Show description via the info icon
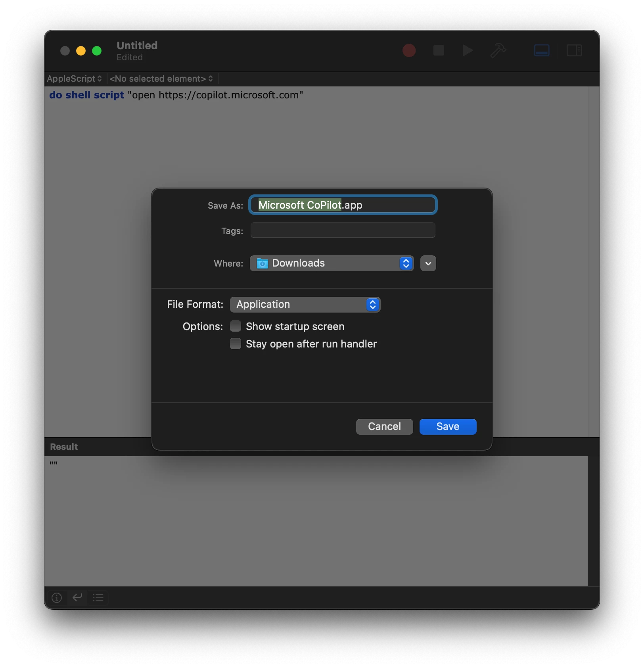The height and width of the screenshot is (668, 644). click(57, 597)
